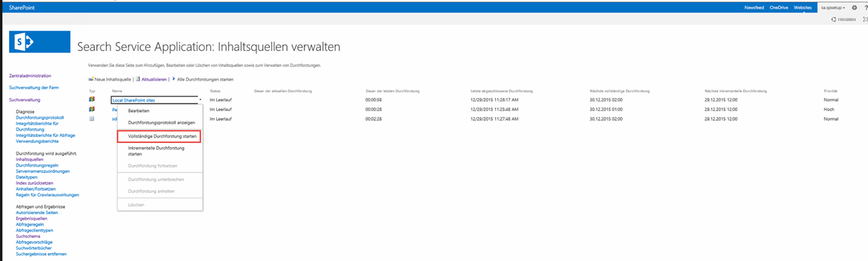Click the Local SharePoint sites type icon
The height and width of the screenshot is (261, 868).
[92, 100]
